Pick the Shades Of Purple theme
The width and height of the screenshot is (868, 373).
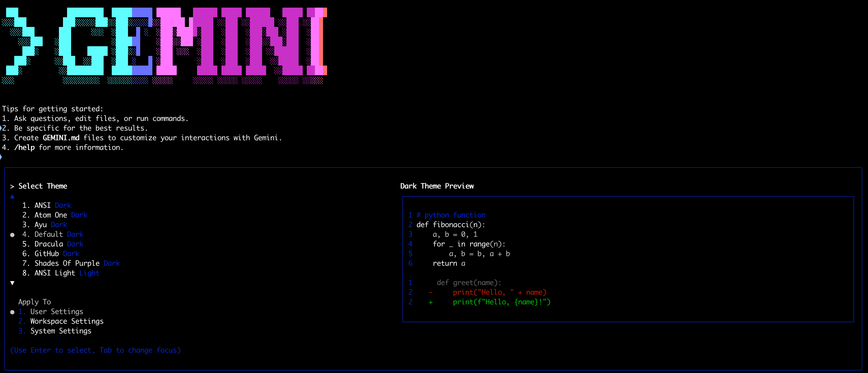click(x=71, y=263)
